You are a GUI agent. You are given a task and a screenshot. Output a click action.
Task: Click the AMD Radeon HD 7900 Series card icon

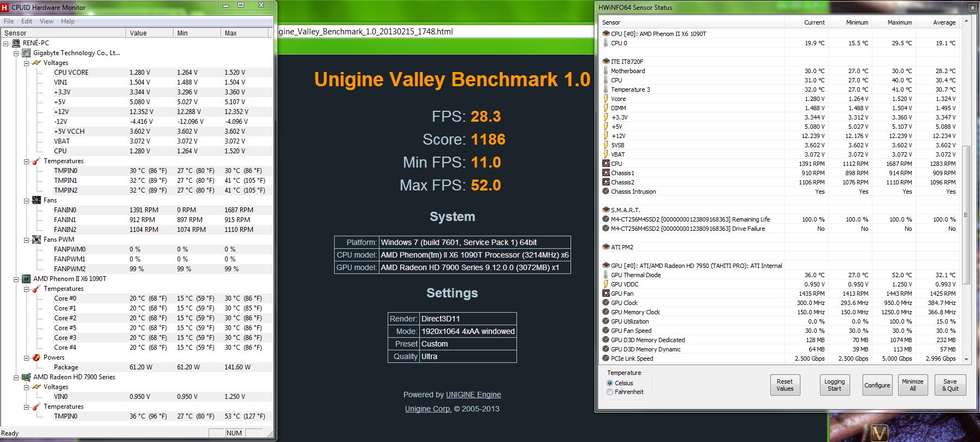[x=26, y=377]
